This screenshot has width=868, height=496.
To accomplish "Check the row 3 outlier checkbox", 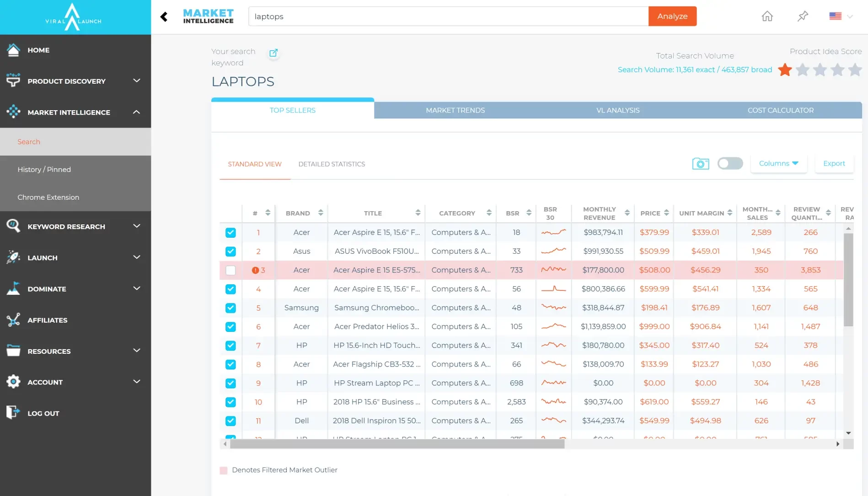I will (x=230, y=270).
